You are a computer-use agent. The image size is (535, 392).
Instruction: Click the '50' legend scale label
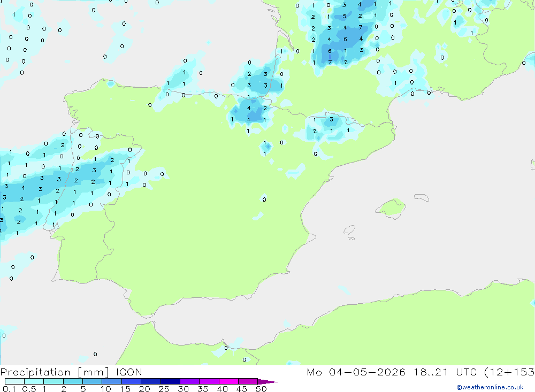pyautogui.click(x=261, y=389)
